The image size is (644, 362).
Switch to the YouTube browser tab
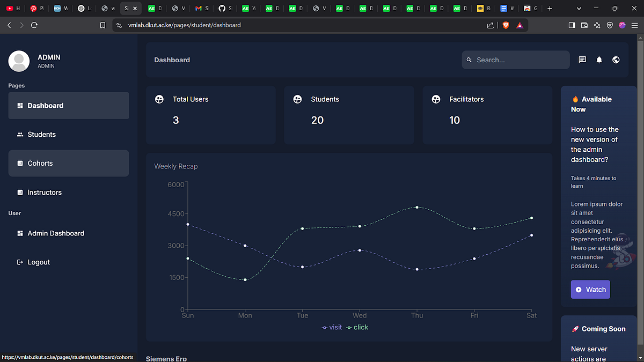(x=13, y=9)
